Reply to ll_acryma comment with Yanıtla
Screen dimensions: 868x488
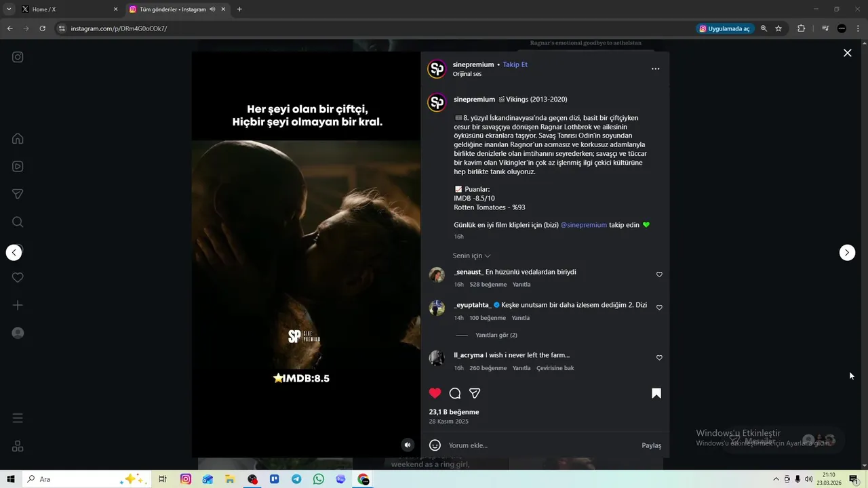[x=521, y=368]
